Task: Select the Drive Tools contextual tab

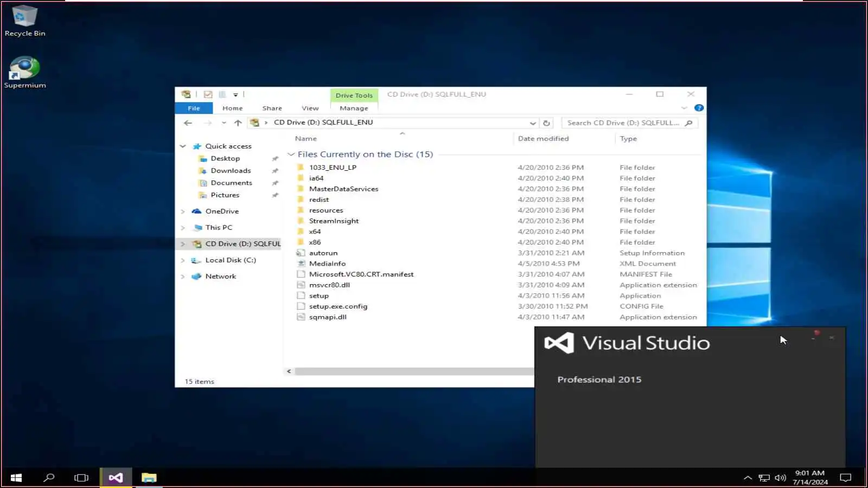Action: 354,95
